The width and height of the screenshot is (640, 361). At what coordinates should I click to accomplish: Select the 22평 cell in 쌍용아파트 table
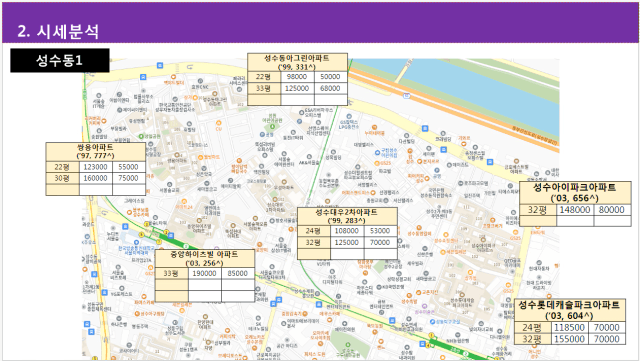click(62, 167)
